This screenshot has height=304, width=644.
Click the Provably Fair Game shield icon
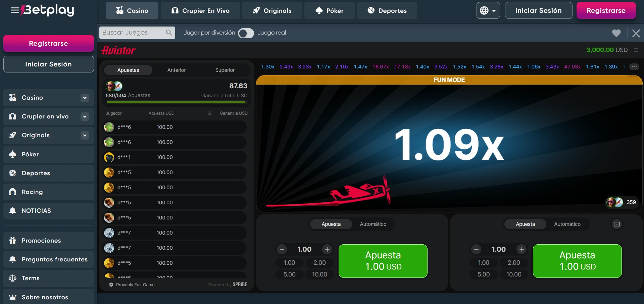pyautogui.click(x=111, y=285)
